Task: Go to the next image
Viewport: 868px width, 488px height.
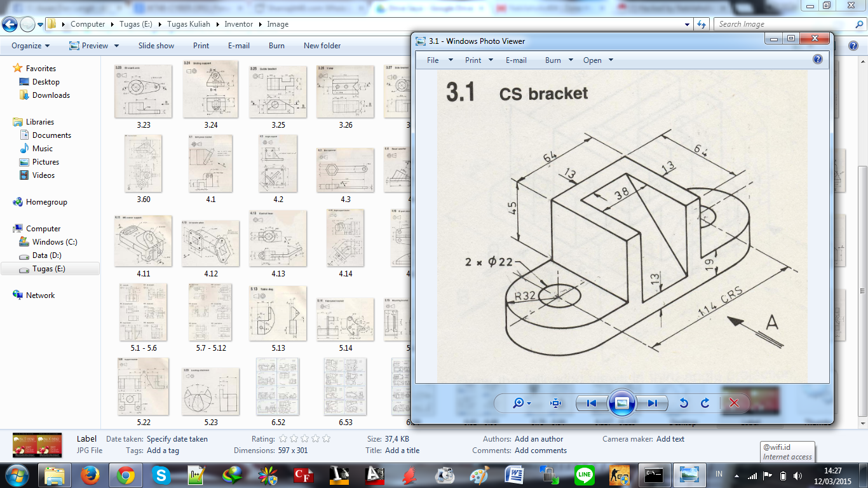Action: [651, 403]
